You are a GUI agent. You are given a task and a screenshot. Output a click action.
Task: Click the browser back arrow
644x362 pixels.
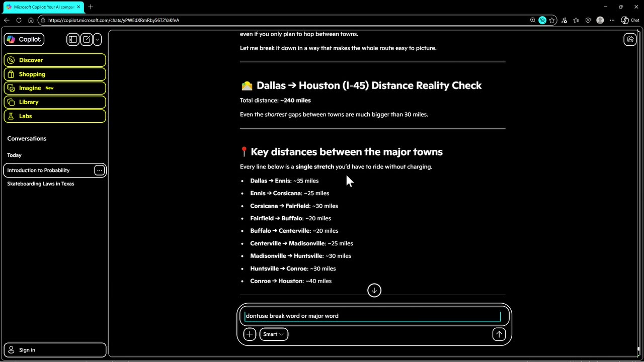[x=7, y=20]
